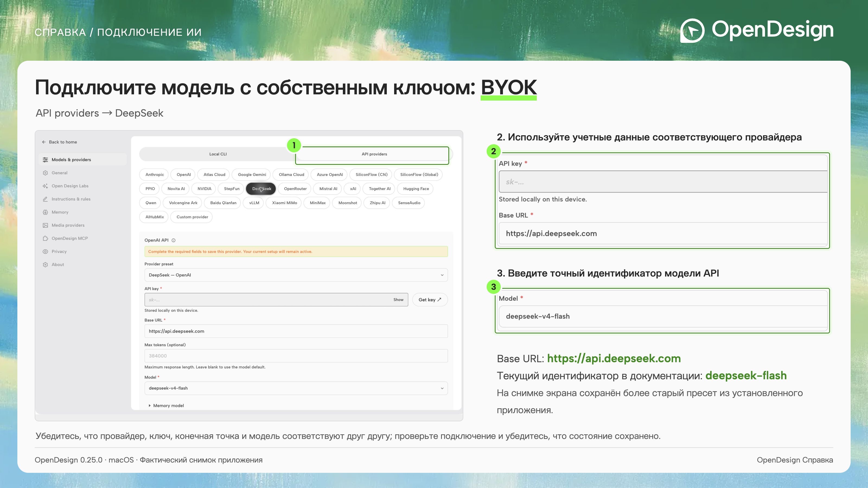868x488 pixels.
Task: Click the Memory brain icon
Action: click(x=45, y=212)
